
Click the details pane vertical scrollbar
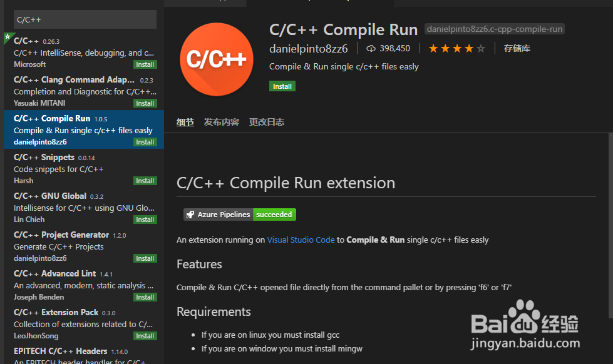click(x=610, y=225)
